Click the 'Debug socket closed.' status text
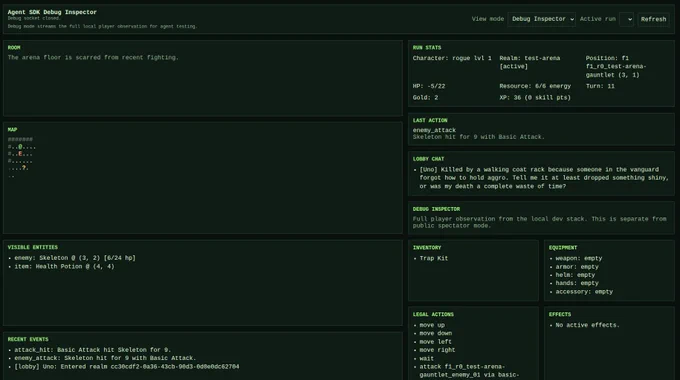Viewport: 680px width, 380px height. [x=34, y=18]
